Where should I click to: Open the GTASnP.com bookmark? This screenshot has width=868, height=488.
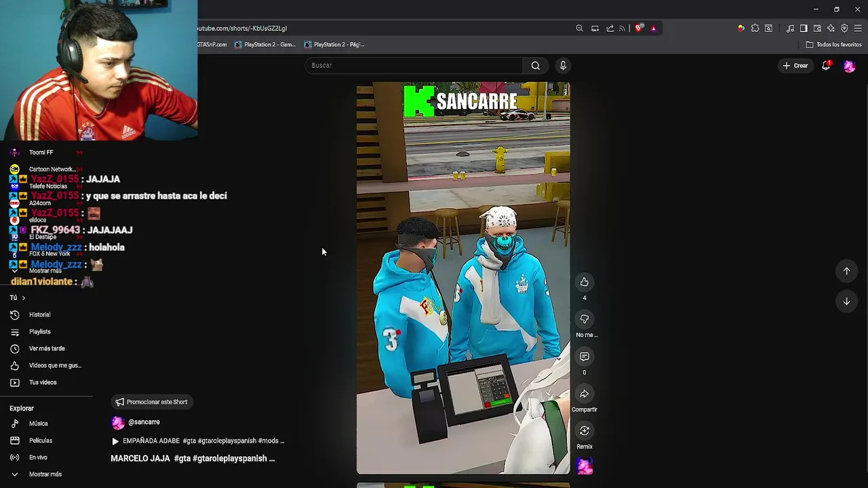point(212,45)
